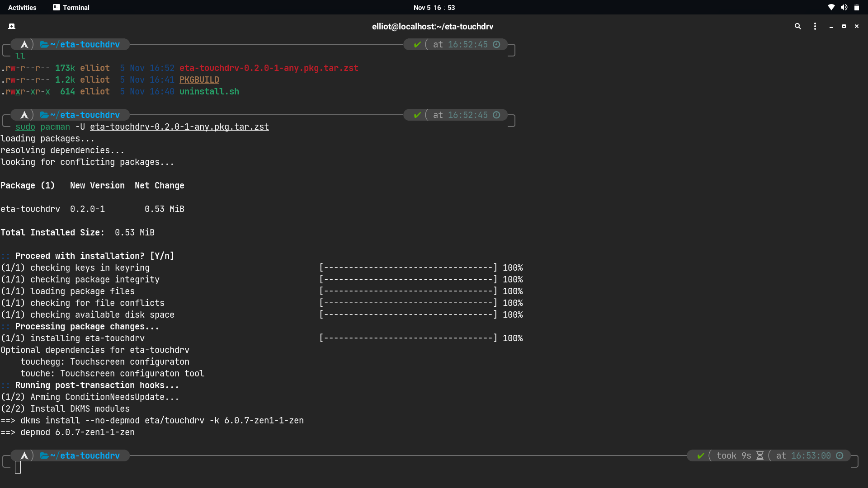868x488 pixels.
Task: Click the Arch Linux logo in the prompt
Action: [24, 44]
